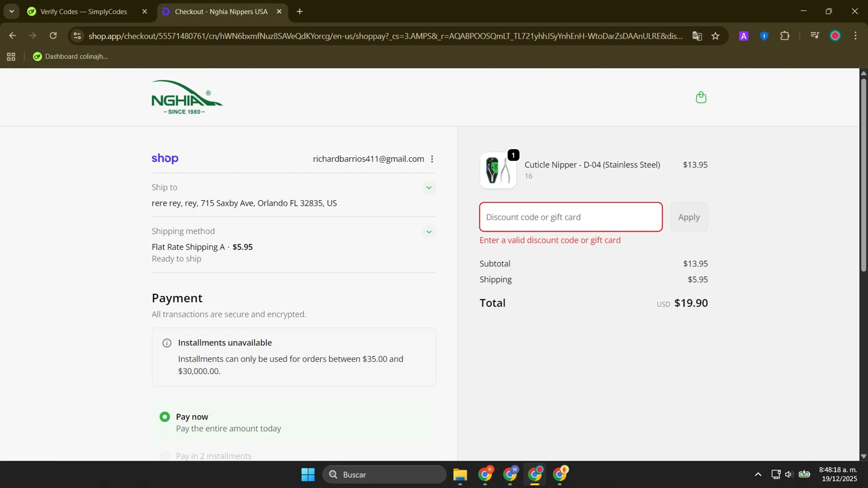Expand the Shipping method section
Screen dimensions: 868x488
pos(429,232)
